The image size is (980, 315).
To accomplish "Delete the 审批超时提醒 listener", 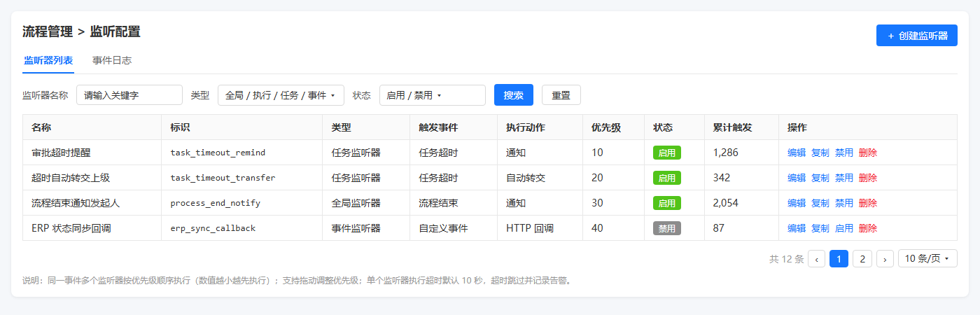I will pos(868,153).
